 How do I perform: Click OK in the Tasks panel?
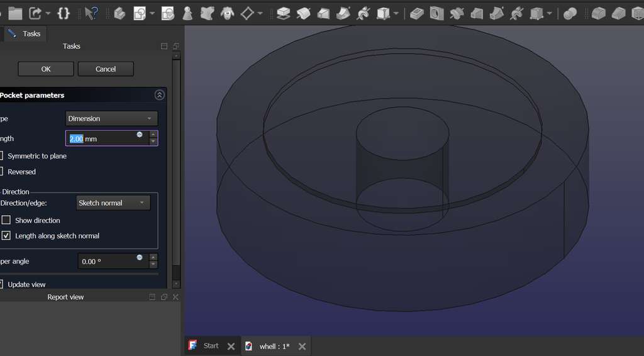(45, 69)
